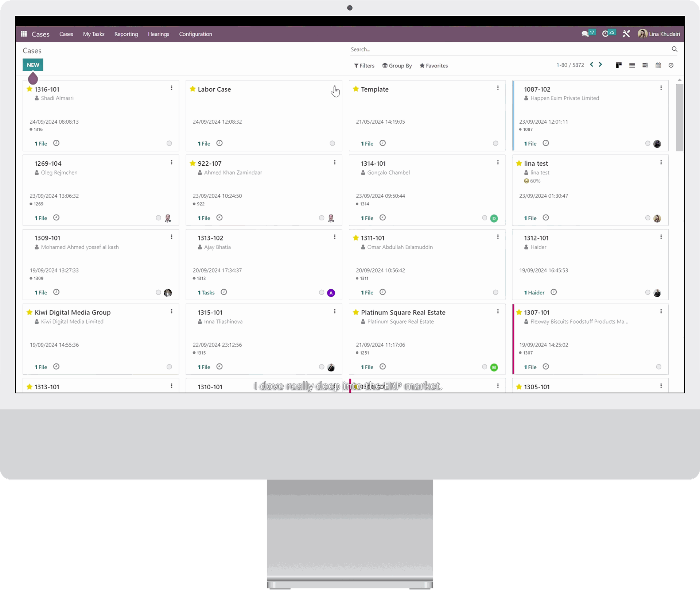Click the debug tools wrench icon
The image size is (700, 590).
click(x=626, y=34)
